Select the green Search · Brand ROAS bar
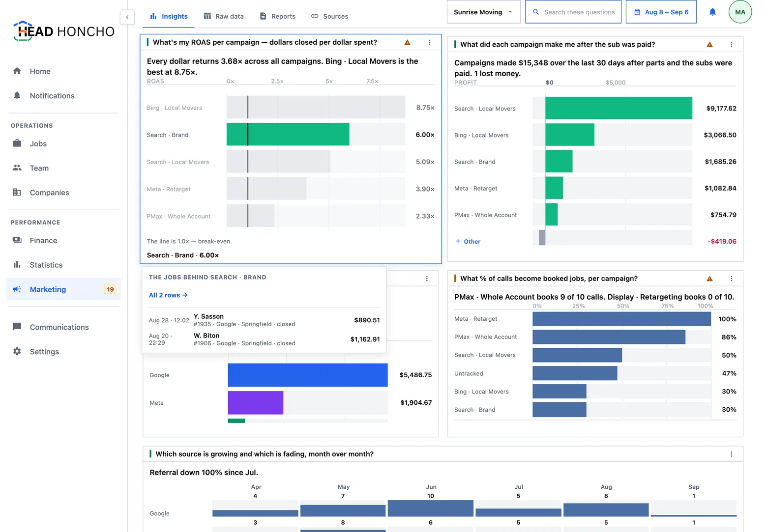This screenshot has width=767, height=532. [x=288, y=135]
